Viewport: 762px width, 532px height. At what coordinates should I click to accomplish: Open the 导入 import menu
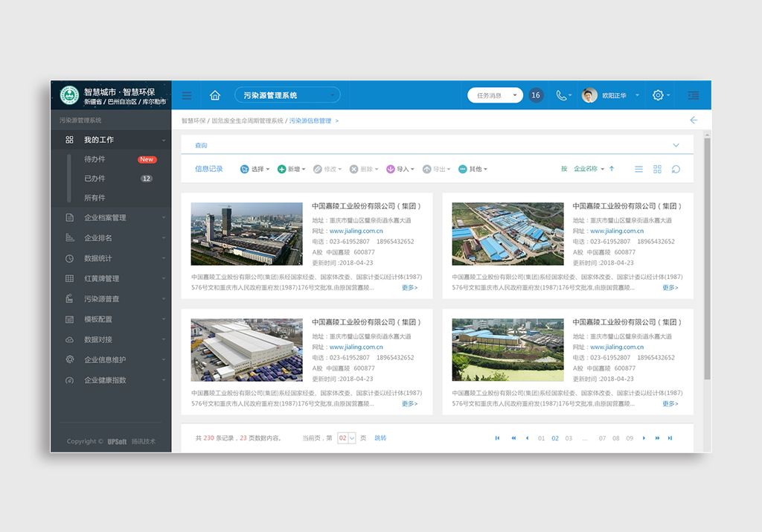point(400,169)
